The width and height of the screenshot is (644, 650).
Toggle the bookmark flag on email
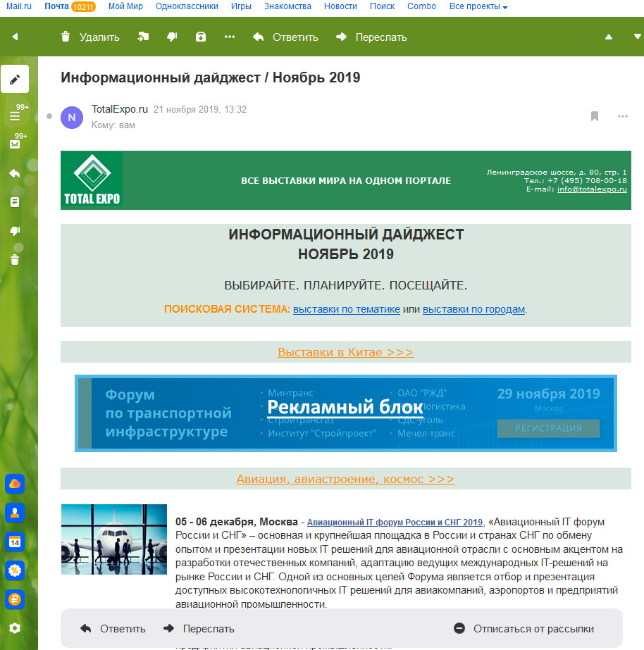(x=595, y=116)
